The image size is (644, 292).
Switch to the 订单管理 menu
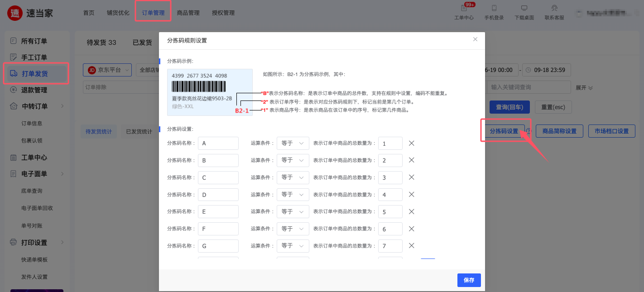[153, 12]
